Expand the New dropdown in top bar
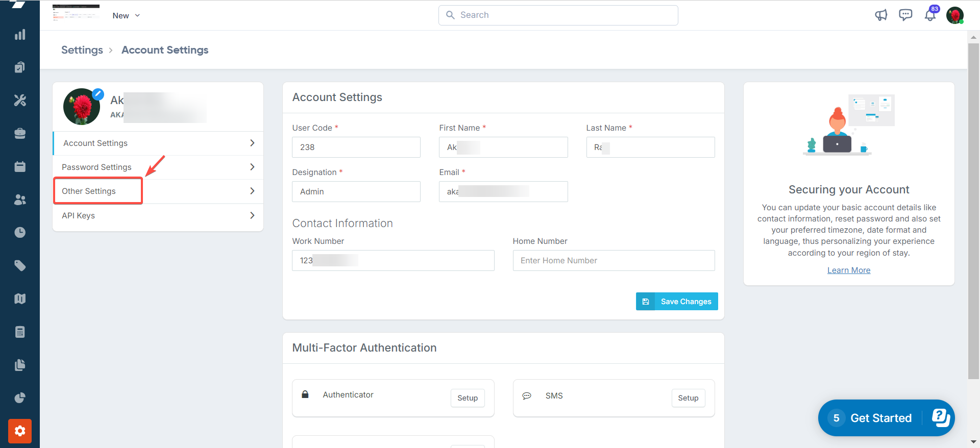 [126, 16]
